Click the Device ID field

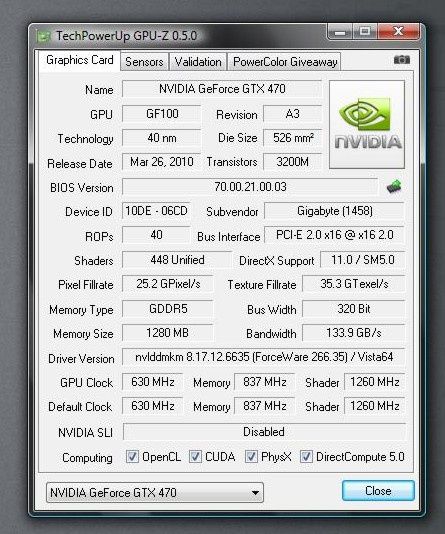pyautogui.click(x=156, y=211)
